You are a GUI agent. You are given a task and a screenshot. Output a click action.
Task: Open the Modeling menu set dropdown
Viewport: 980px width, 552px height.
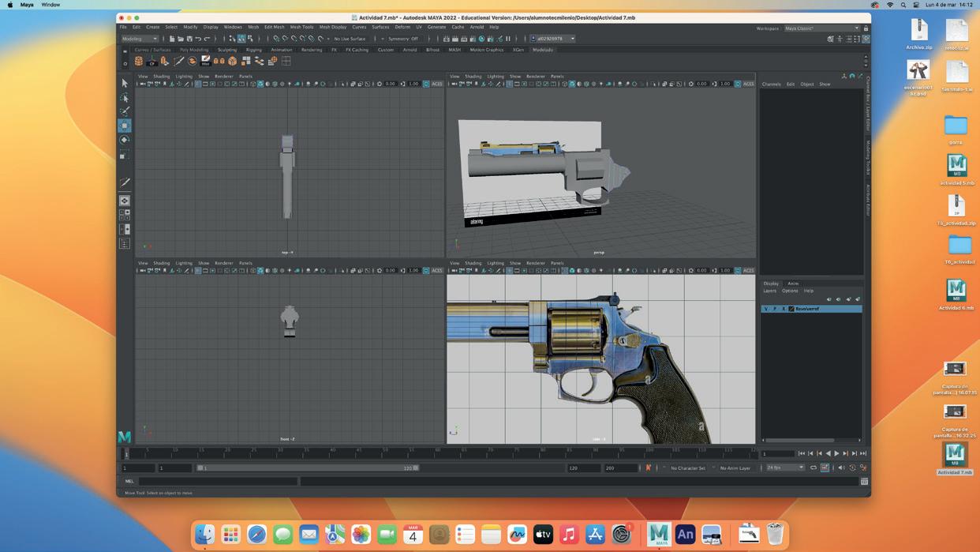140,39
